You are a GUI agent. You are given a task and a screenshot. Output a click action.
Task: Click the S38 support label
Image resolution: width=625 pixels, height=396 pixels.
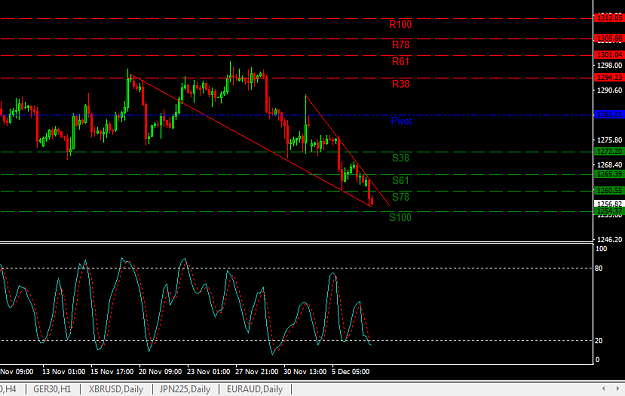[x=401, y=158]
